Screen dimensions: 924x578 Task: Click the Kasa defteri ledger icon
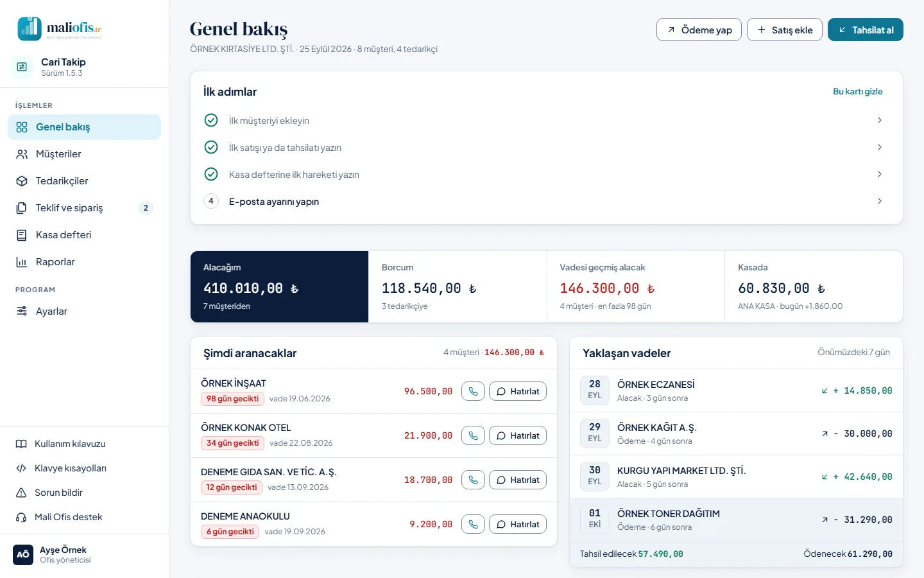22,235
